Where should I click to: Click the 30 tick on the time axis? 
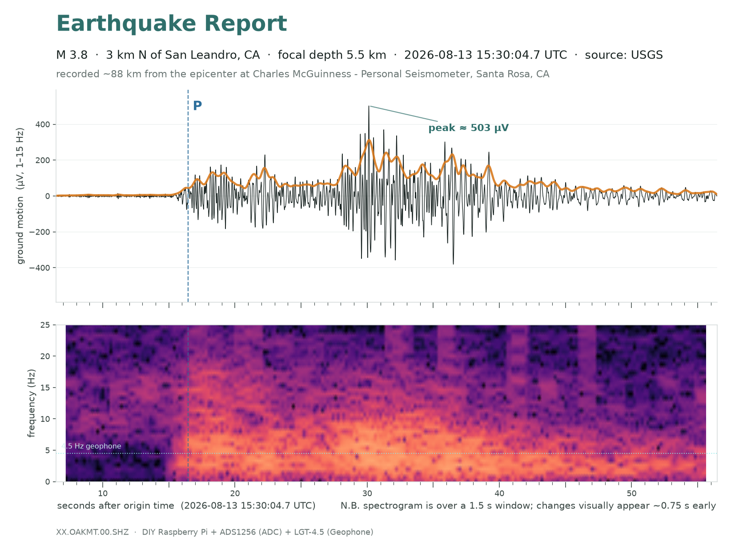(367, 494)
